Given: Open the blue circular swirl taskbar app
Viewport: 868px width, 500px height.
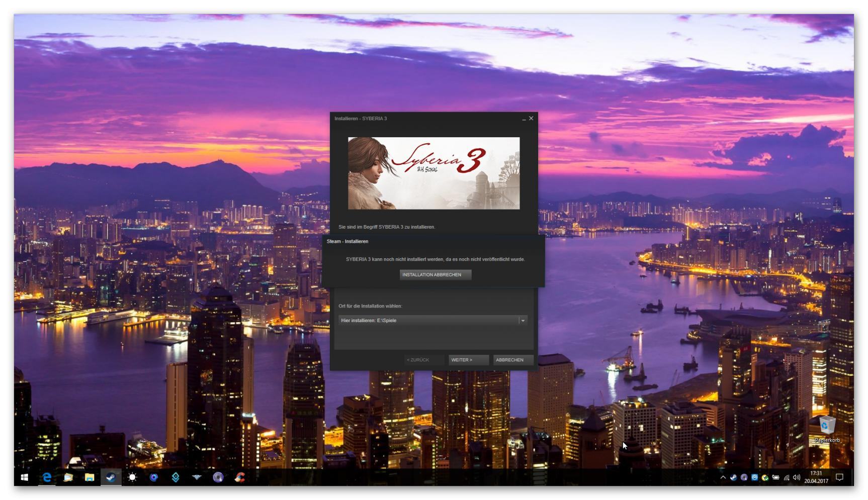Looking at the screenshot, I should coord(154,477).
